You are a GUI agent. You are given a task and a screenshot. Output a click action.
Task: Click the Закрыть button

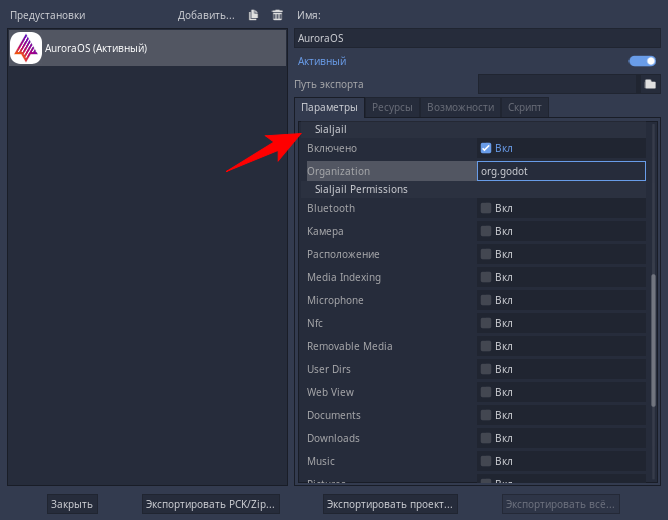[x=72, y=504]
